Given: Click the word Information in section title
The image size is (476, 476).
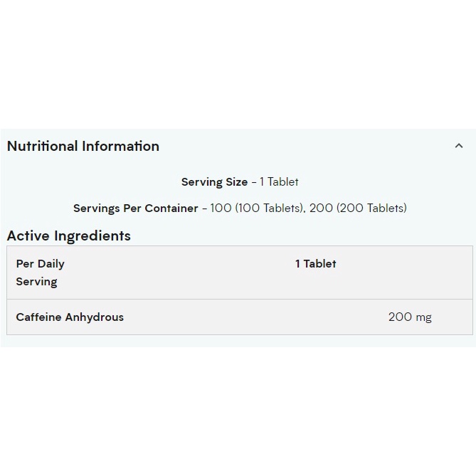Looking at the screenshot, I should pyautogui.click(x=121, y=146).
